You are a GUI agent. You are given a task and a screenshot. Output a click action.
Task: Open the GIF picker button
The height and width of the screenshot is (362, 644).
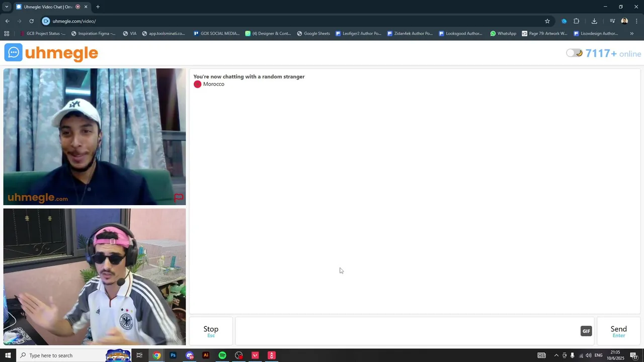tap(586, 331)
